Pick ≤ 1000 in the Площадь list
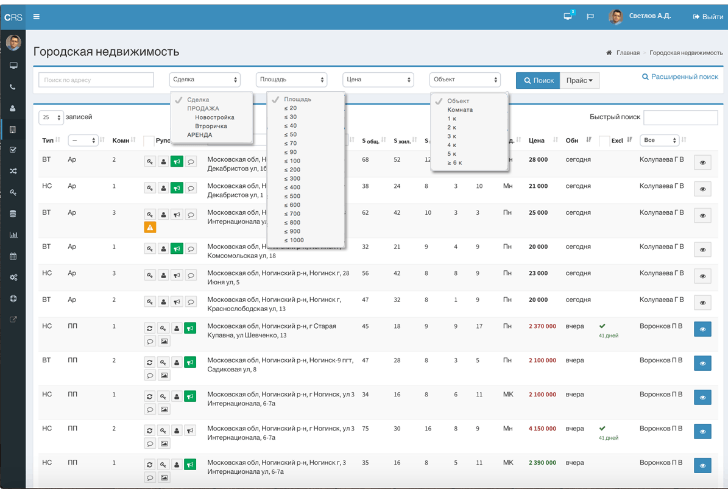Viewport: 728px width, 489px height. 294,240
